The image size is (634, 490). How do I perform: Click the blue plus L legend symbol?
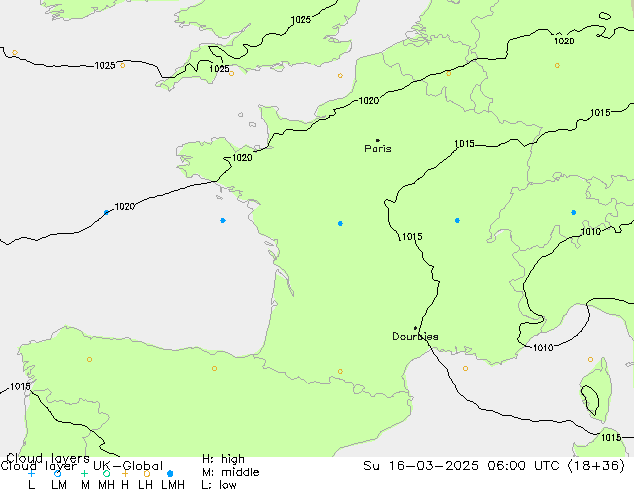pos(31,473)
